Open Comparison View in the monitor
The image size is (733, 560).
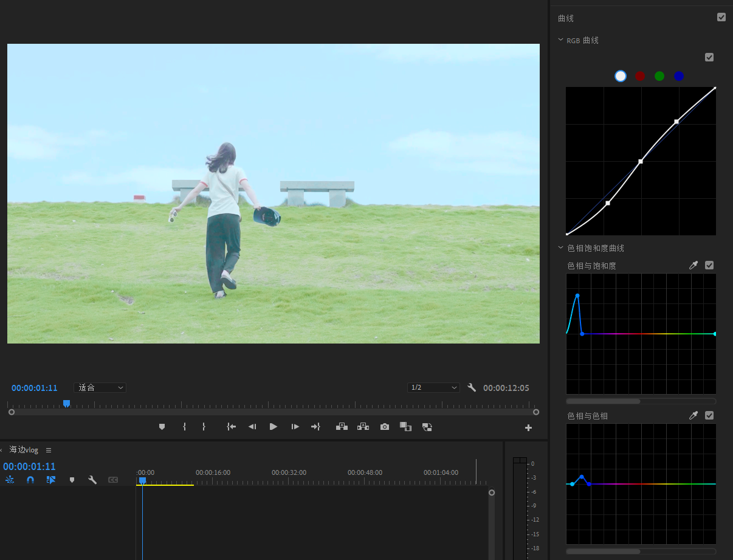coord(405,427)
